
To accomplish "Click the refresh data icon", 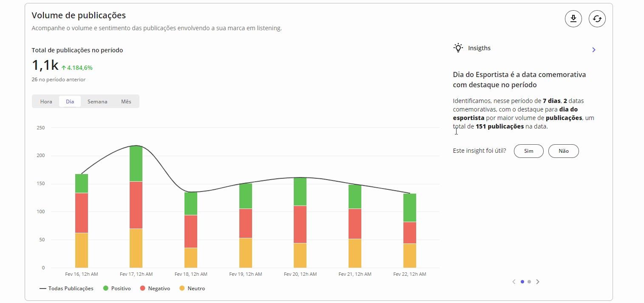I will [597, 19].
